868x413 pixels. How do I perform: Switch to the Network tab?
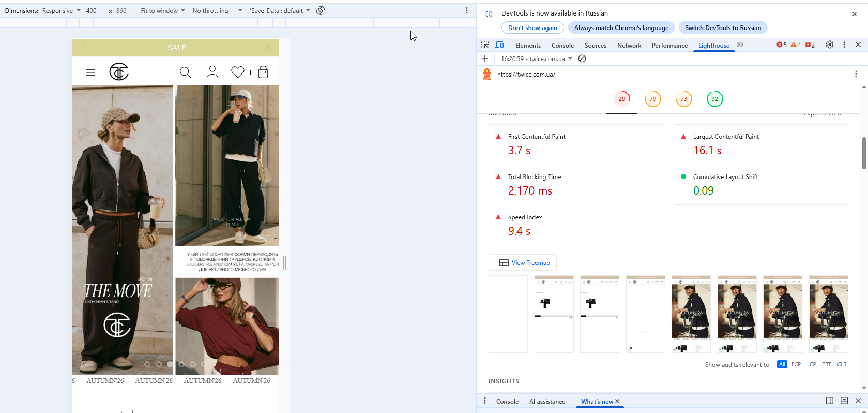click(629, 46)
